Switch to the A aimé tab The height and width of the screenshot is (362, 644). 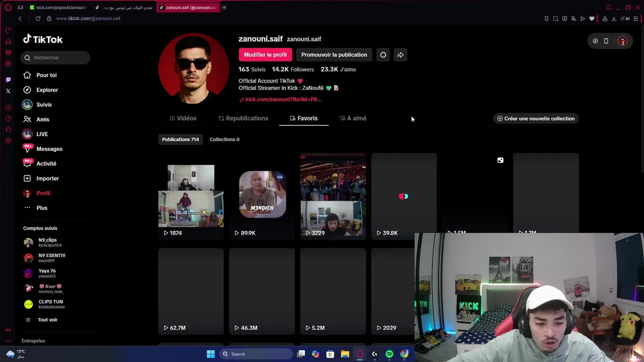[353, 118]
